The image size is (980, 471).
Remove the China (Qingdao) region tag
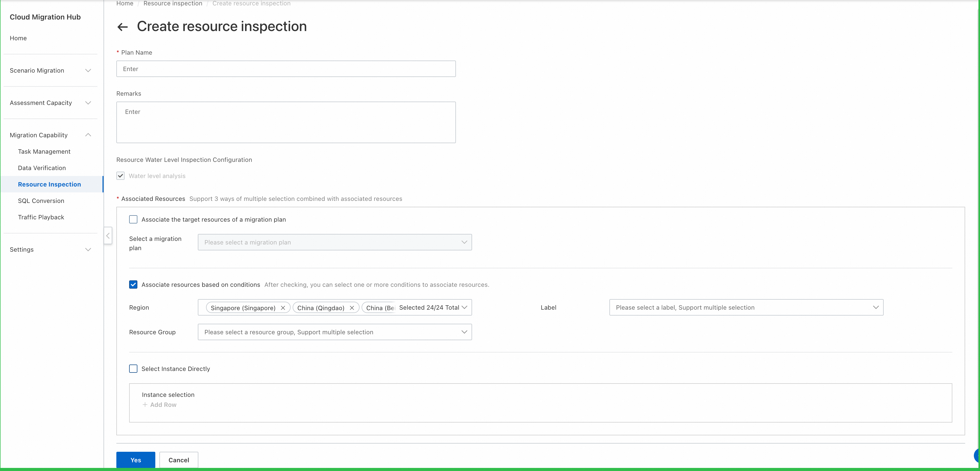pyautogui.click(x=352, y=308)
